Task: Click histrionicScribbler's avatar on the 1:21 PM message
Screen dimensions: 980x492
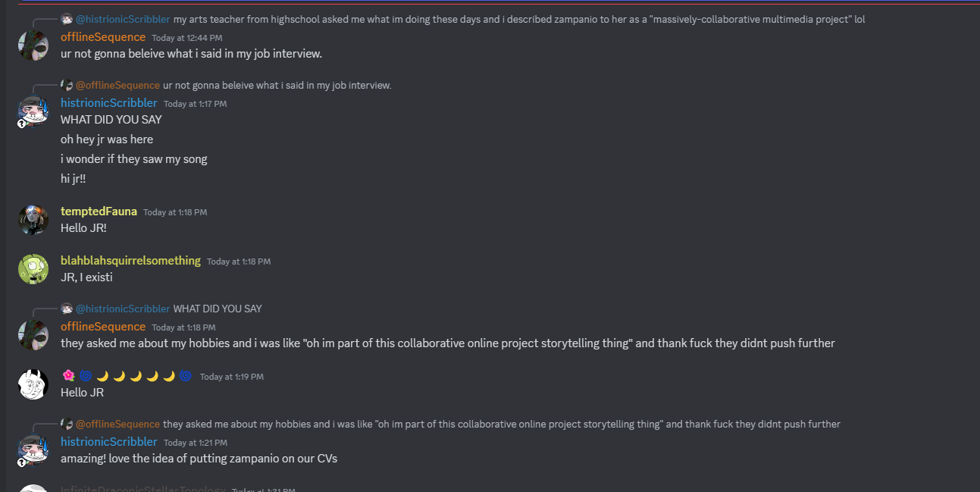Action: click(33, 450)
